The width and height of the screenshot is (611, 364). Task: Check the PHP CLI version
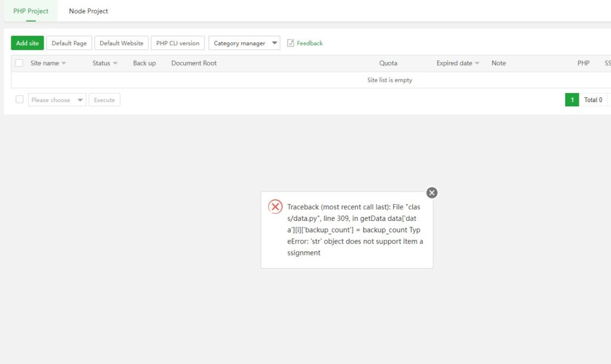[178, 42]
